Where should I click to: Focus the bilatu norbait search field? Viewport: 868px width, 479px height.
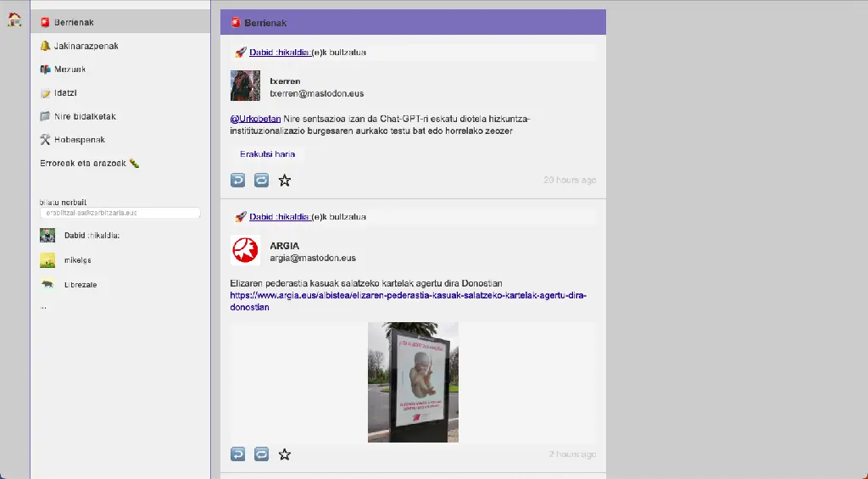tap(120, 213)
